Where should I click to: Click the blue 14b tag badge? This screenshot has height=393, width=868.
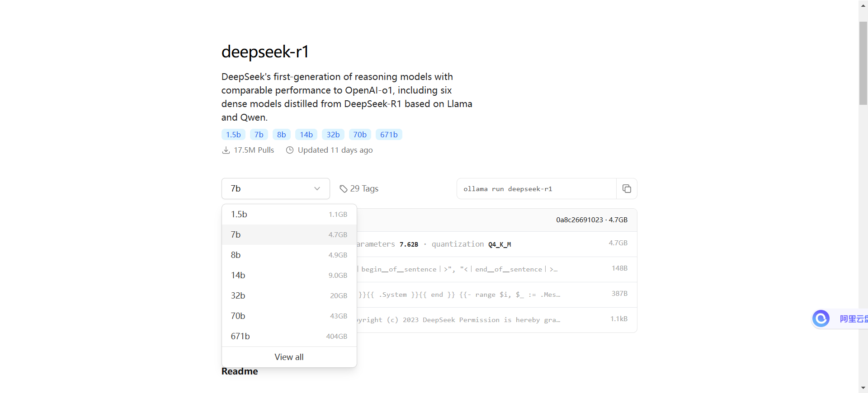pyautogui.click(x=307, y=135)
